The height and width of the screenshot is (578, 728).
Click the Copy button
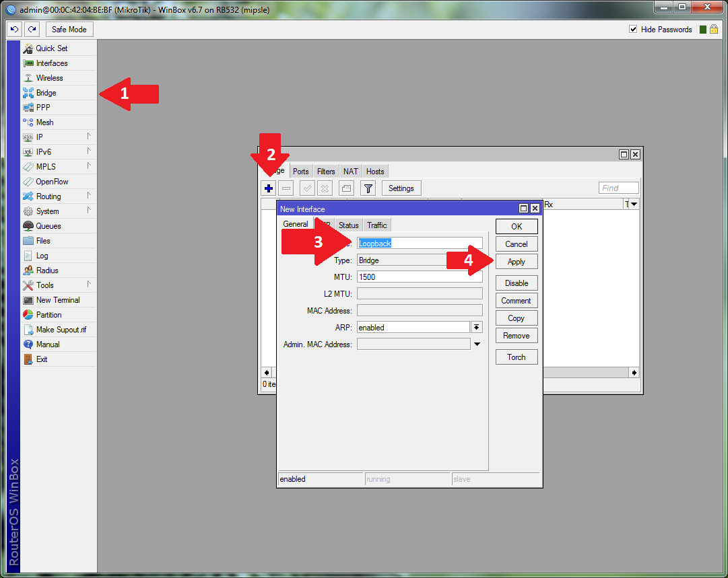point(517,318)
